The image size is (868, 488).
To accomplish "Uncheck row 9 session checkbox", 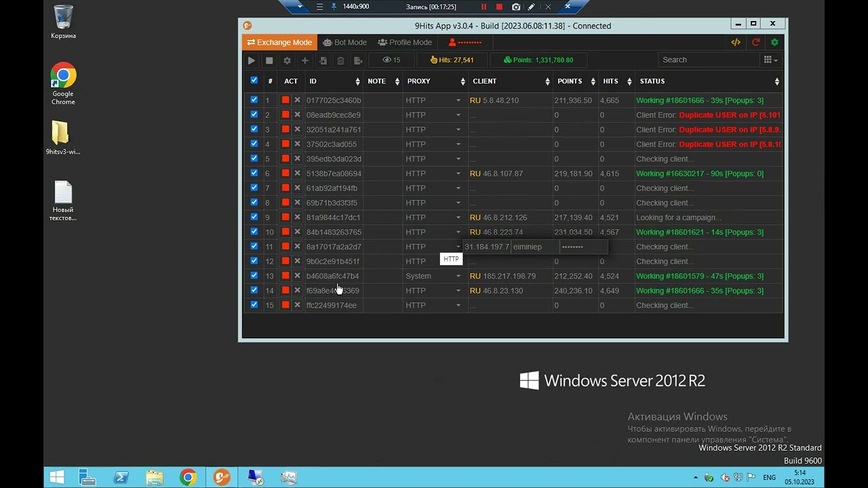I will (254, 217).
